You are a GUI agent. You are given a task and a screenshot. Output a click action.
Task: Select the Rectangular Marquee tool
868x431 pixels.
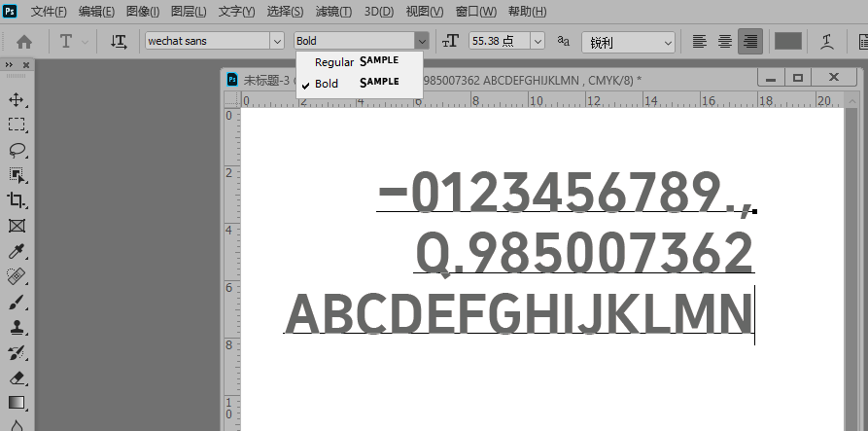[x=17, y=125]
